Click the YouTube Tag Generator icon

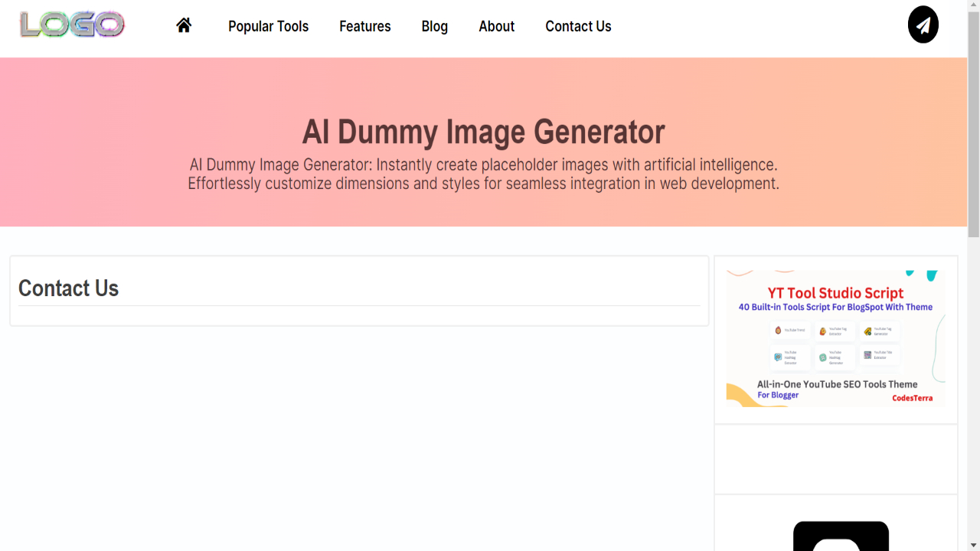click(x=867, y=331)
